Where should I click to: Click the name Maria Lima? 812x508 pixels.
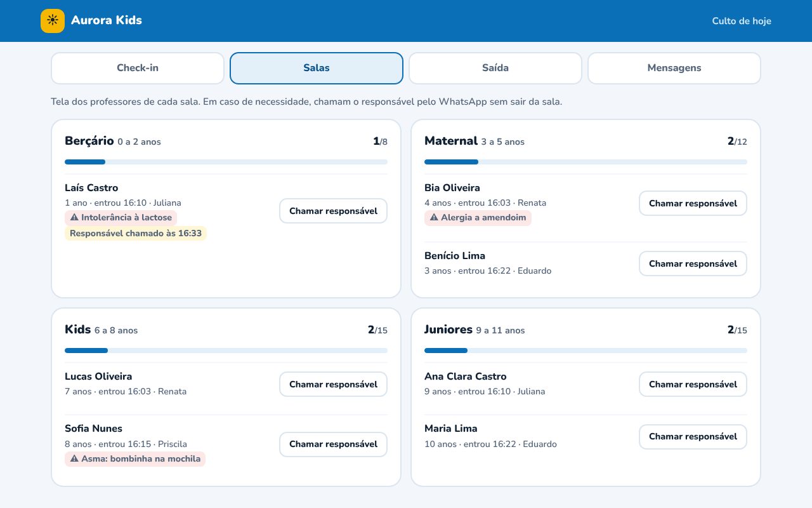tap(451, 429)
